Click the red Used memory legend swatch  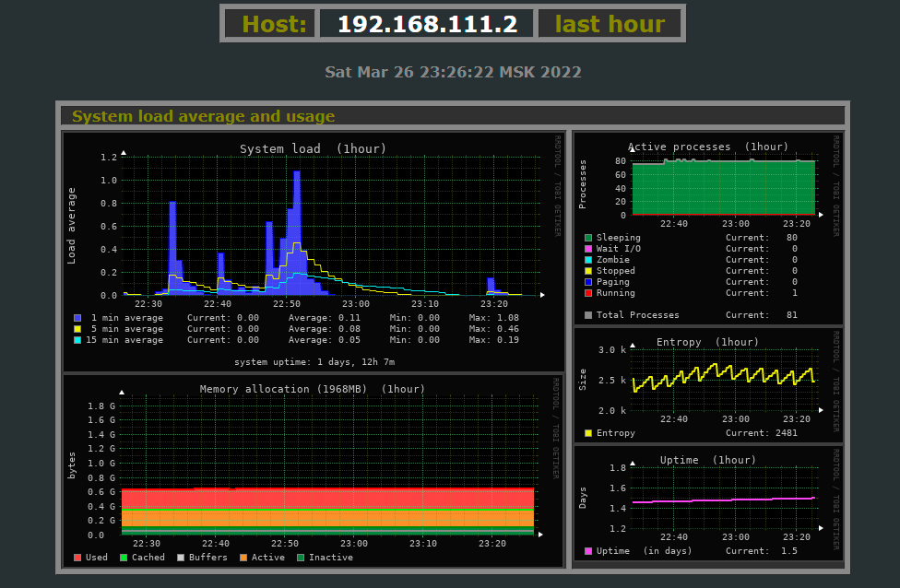(x=78, y=558)
